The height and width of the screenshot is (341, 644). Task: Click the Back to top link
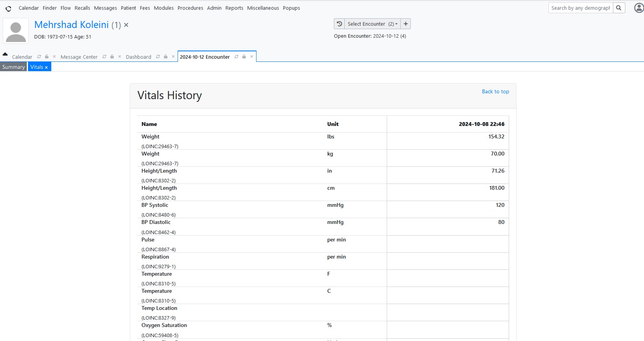[496, 91]
